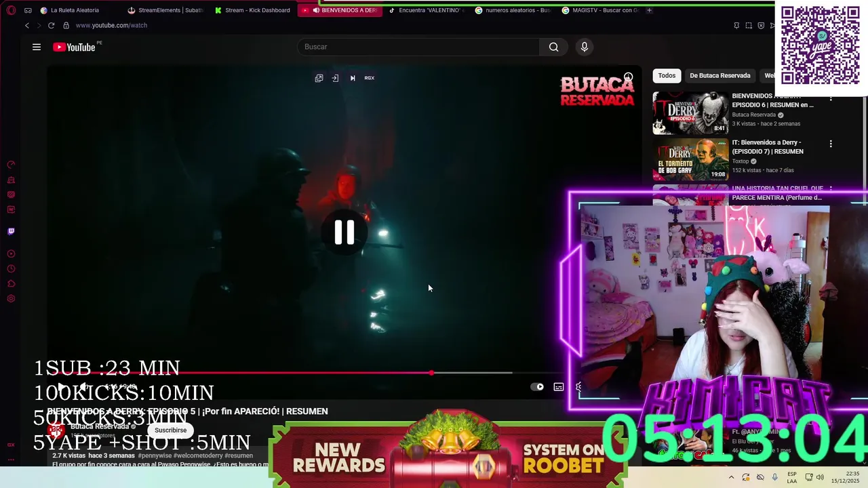Show hidden system tray icons
868x488 pixels.
click(x=731, y=477)
